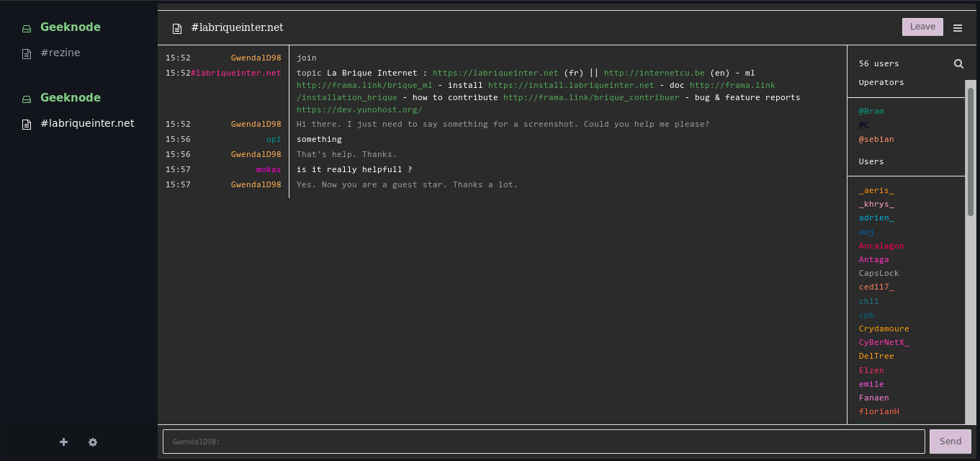This screenshot has width=980, height=461.
Task: Click the channel icon next to sidebar #labriqueinter.net
Action: point(27,123)
